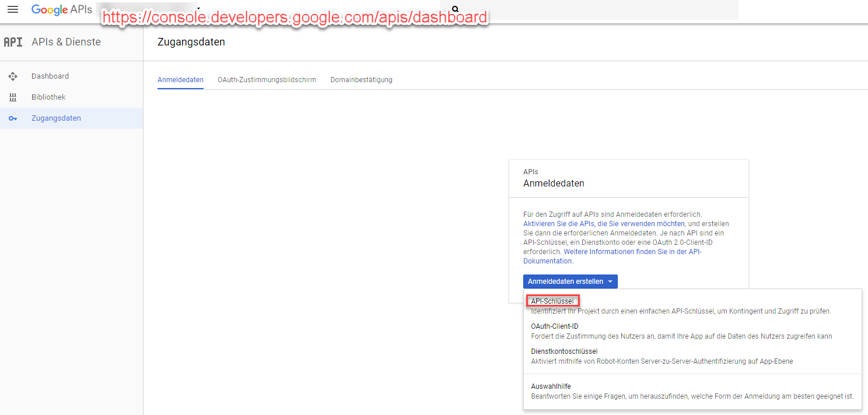Click the Anmeldedaten card heading
The width and height of the screenshot is (868, 415).
pos(554,183)
